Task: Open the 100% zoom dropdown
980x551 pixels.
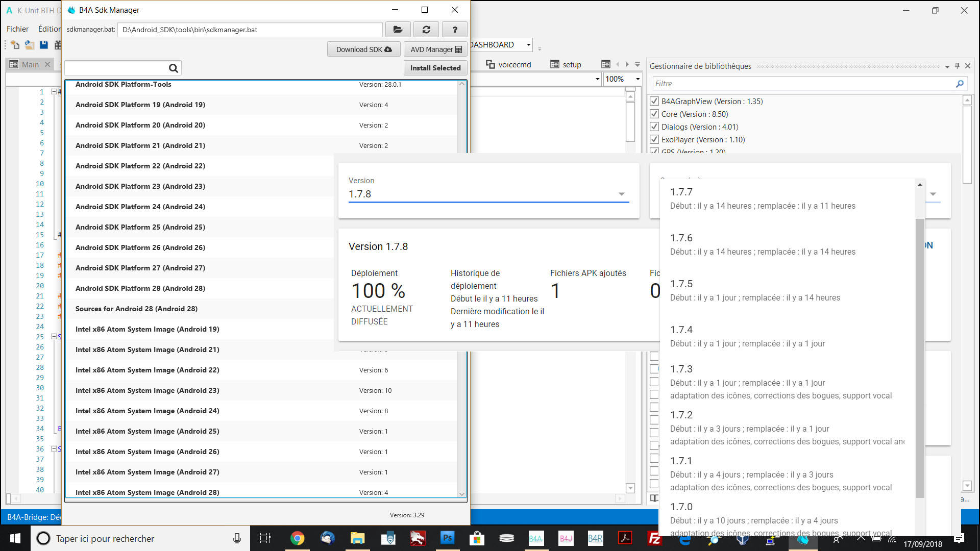Action: click(x=638, y=79)
